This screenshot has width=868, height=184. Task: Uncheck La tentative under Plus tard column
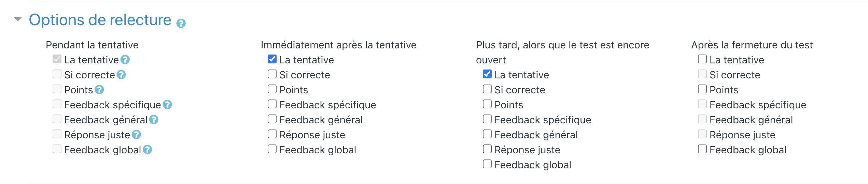coord(487,74)
